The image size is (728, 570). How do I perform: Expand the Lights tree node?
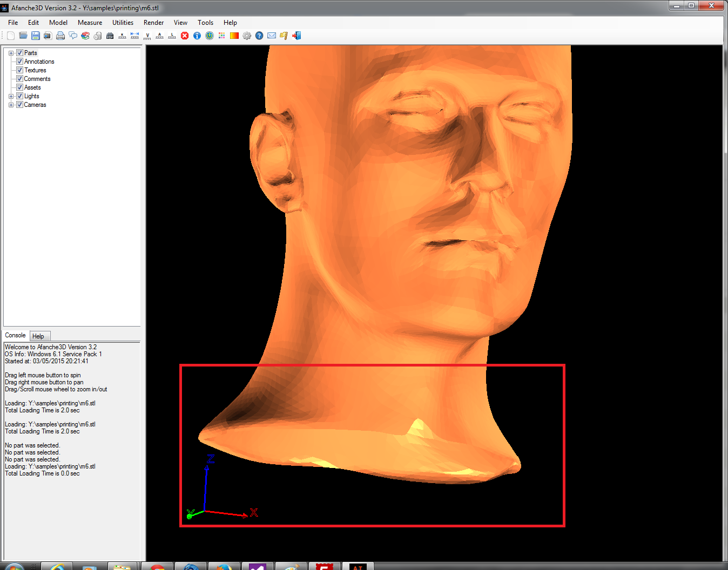click(x=11, y=96)
